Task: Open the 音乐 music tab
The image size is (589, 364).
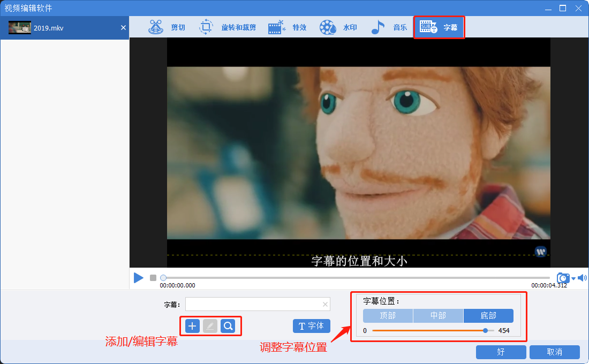Action: click(x=389, y=27)
